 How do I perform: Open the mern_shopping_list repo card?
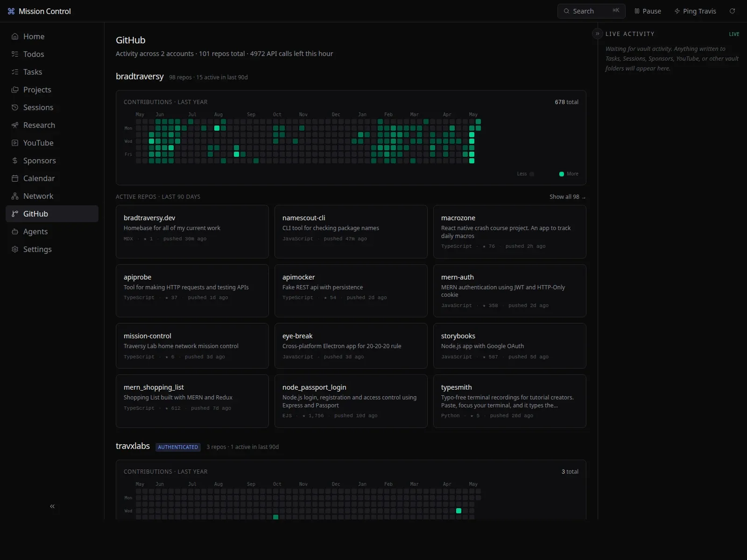(192, 401)
